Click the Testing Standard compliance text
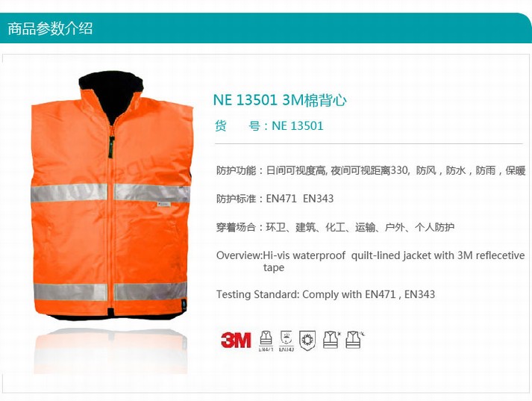The width and height of the screenshot is (532, 401). pos(325,294)
